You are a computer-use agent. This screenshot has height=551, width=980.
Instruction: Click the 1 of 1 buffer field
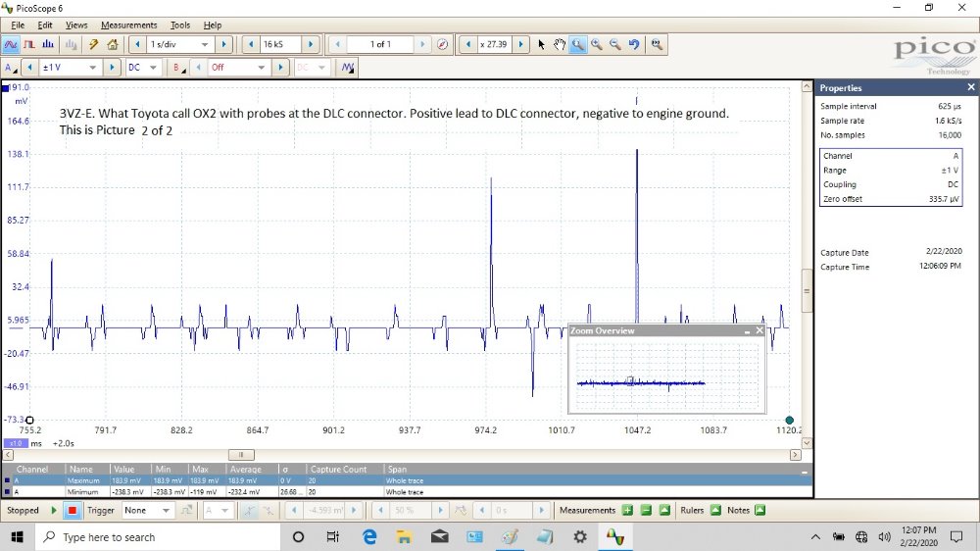point(380,44)
